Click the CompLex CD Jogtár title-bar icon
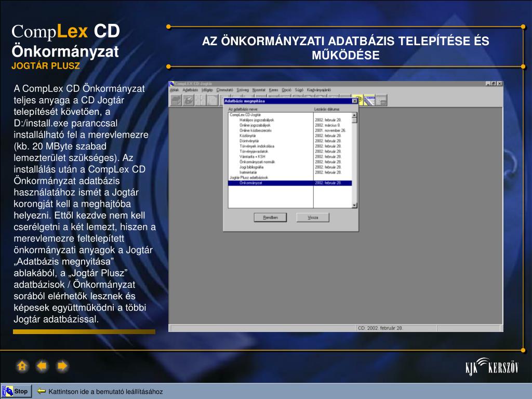Screen dimensions: 532x399 (171, 84)
